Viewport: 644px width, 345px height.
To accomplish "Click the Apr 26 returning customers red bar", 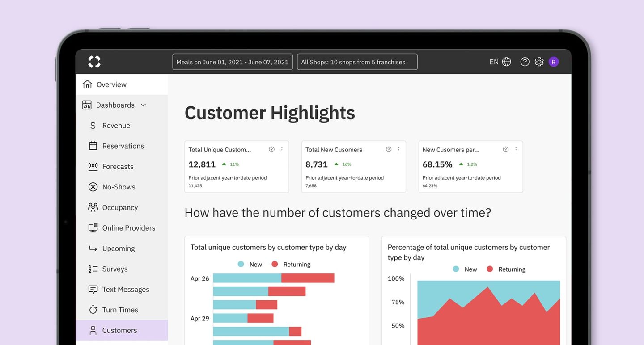I will click(x=308, y=278).
